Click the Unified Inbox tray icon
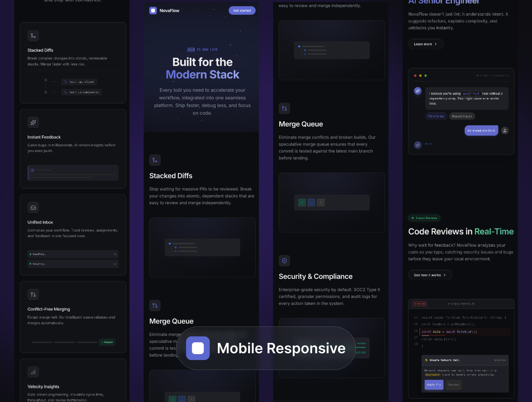 (33, 208)
